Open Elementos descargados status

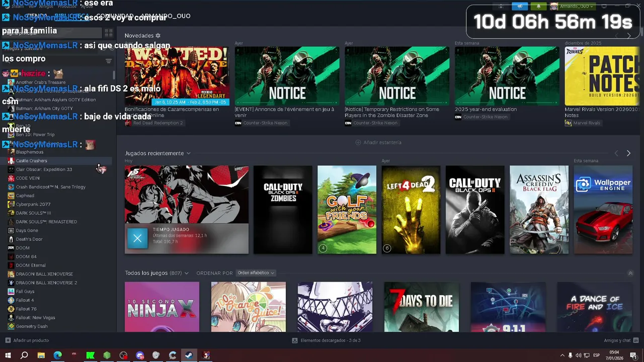[x=331, y=340]
